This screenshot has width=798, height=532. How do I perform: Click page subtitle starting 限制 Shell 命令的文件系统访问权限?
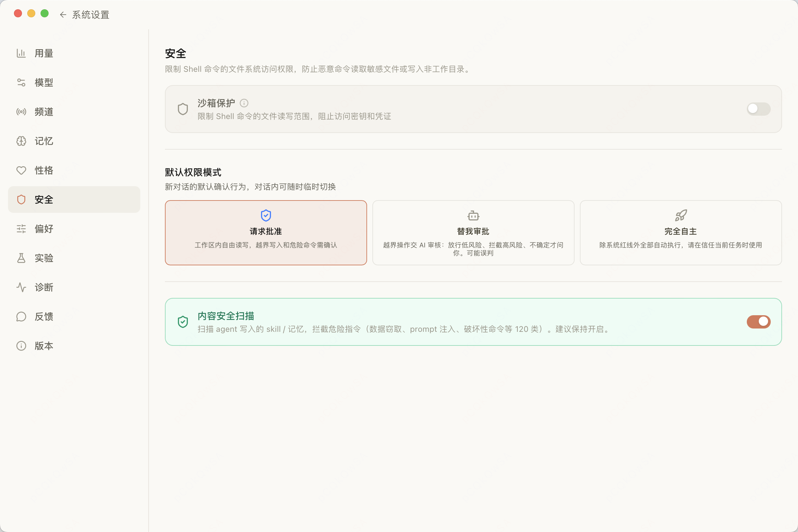pyautogui.click(x=318, y=69)
